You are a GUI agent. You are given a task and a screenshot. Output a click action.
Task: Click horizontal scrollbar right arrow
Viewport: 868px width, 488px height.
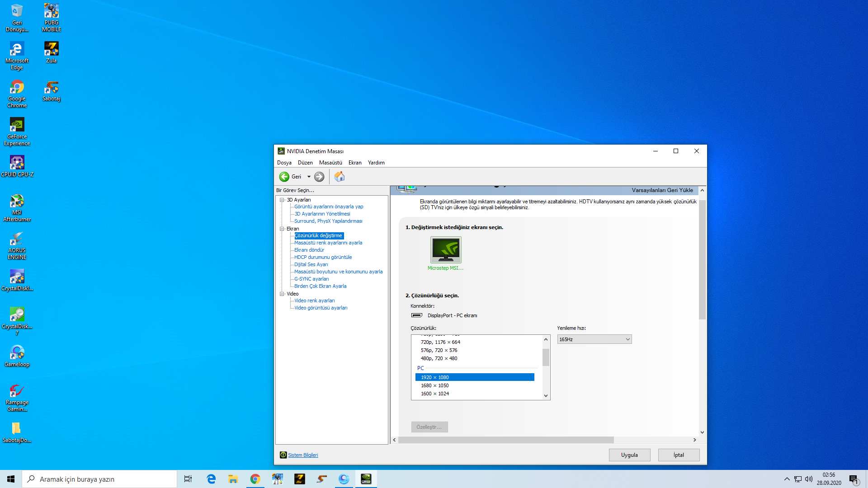[695, 440]
